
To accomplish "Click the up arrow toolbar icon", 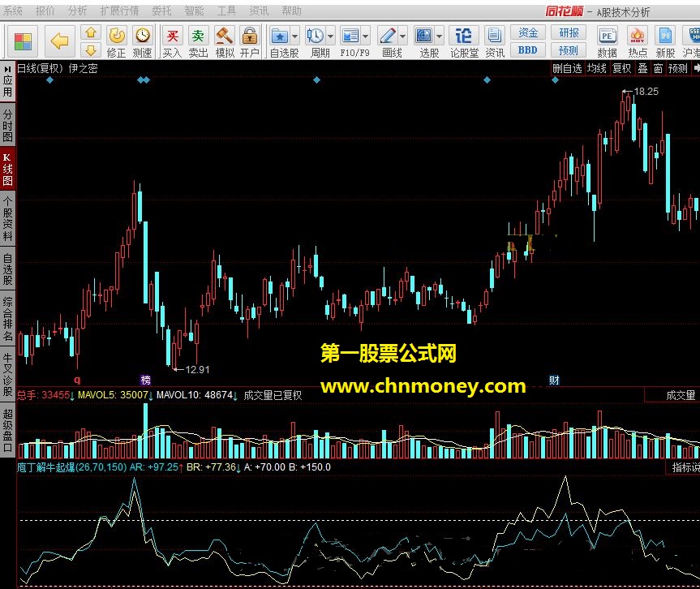I will (91, 32).
